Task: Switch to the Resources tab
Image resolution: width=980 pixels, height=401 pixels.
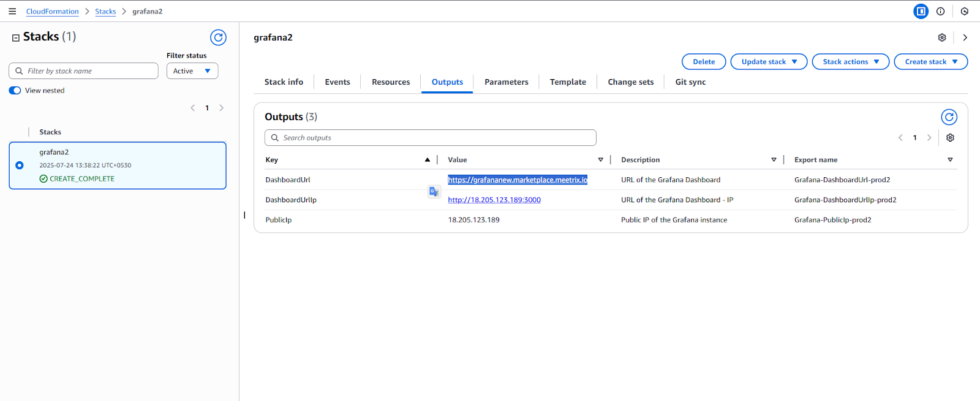Action: point(391,82)
